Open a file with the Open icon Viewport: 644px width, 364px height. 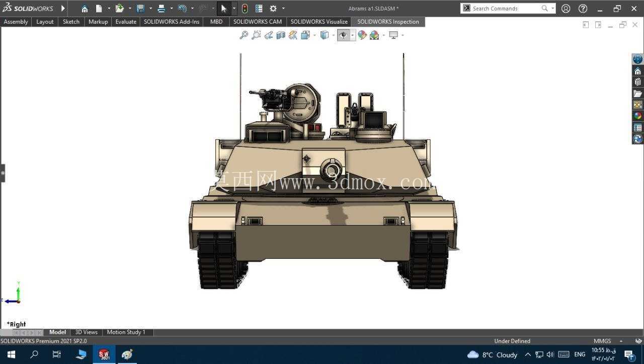(119, 9)
